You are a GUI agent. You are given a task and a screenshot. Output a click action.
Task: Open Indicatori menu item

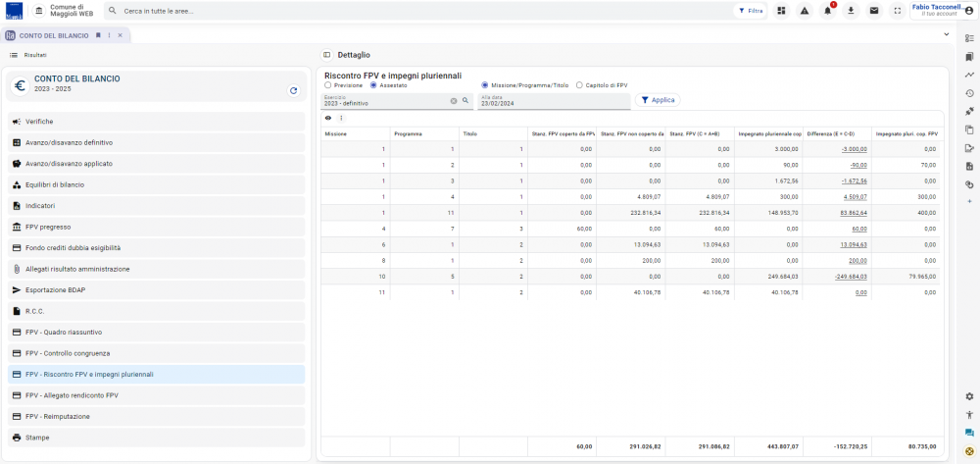(156, 206)
